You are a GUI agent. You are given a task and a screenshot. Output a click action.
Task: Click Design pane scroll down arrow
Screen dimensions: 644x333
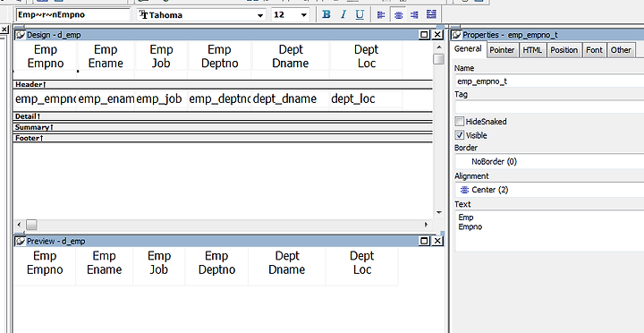click(439, 212)
